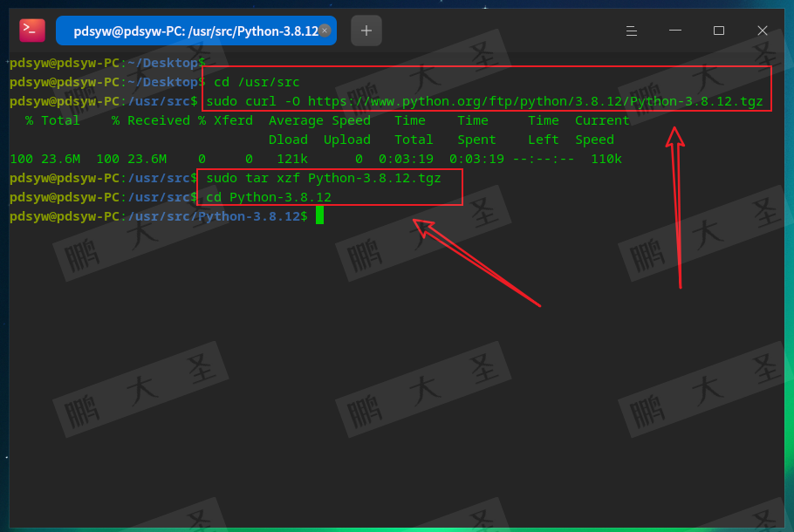Open a new terminal tab with the plus icon
Screen dimensions: 794x532
coord(366,30)
